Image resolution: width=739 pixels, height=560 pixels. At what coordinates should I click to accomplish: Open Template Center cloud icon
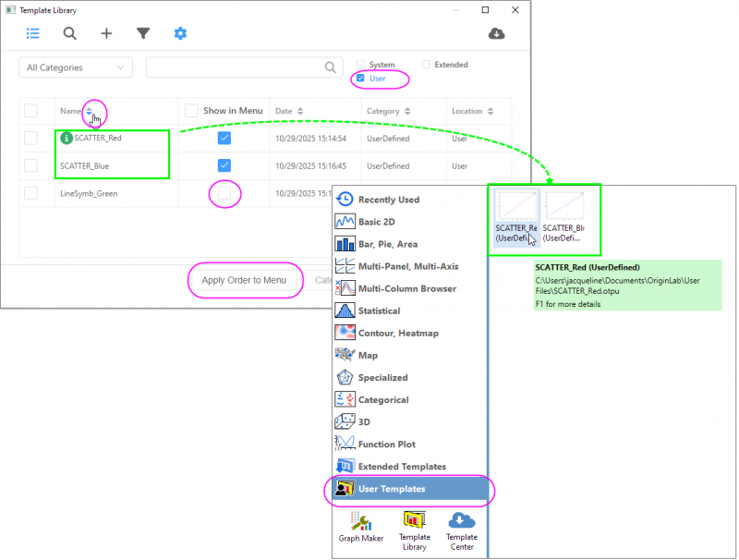point(462,525)
